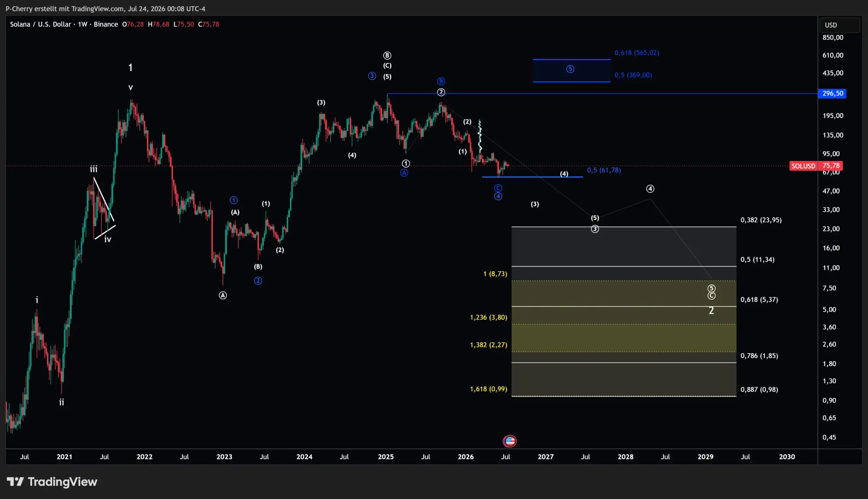Click the P-Cherry erstellt mit TradingView.com caption
This screenshot has width=868, height=499.
click(x=105, y=9)
